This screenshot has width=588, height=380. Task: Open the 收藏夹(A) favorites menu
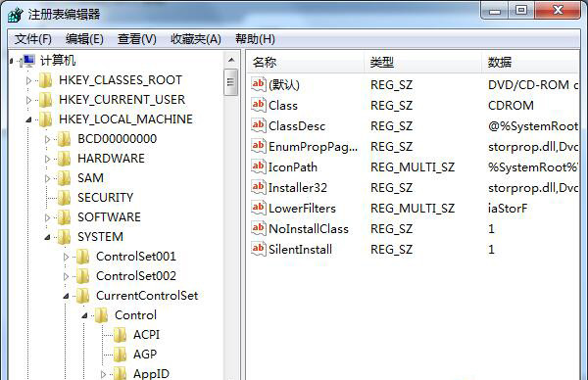(196, 39)
